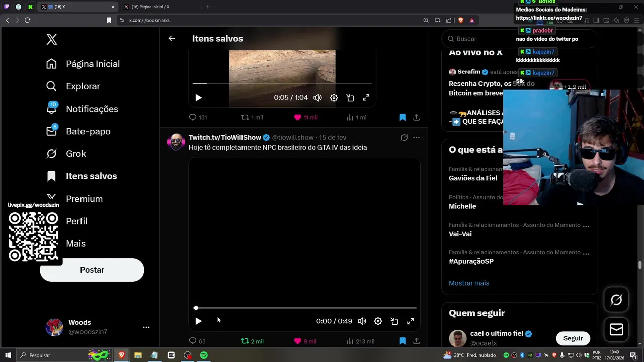644x362 pixels.
Task: Open settings gear of the first video
Action: (x=334, y=98)
